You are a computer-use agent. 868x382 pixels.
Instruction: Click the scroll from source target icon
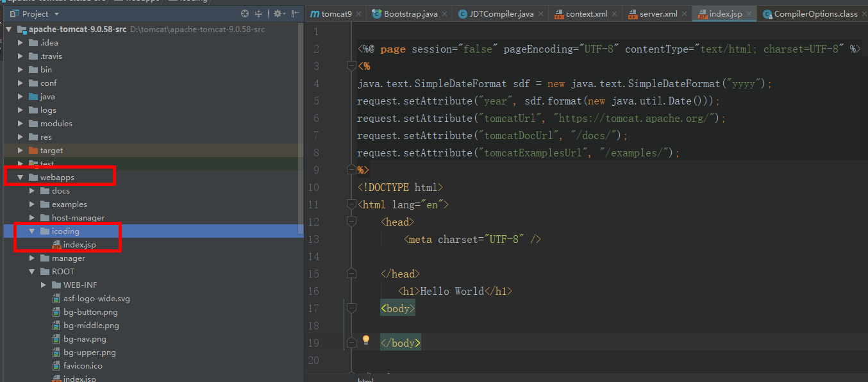click(x=245, y=13)
